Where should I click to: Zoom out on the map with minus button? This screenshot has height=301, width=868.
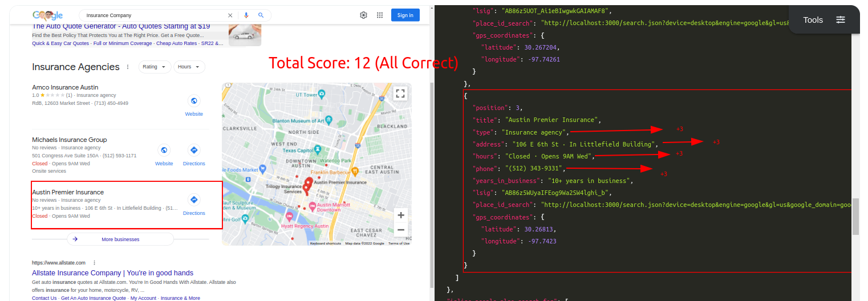point(401,230)
